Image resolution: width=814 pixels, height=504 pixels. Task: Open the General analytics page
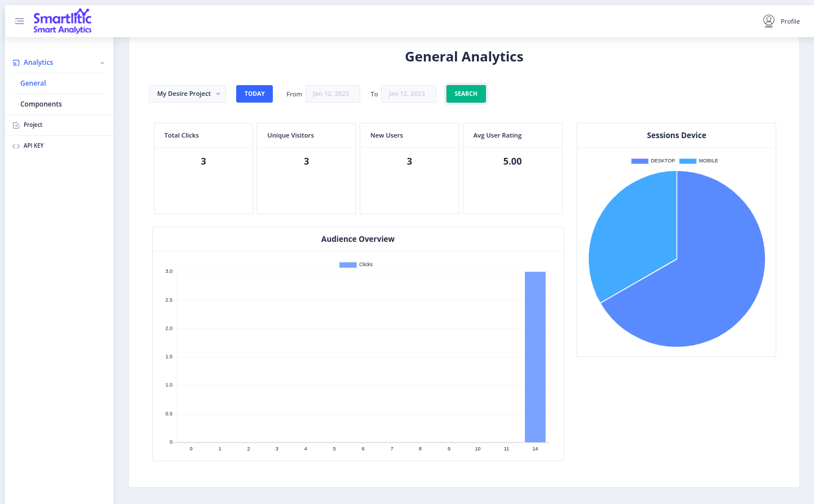click(33, 83)
